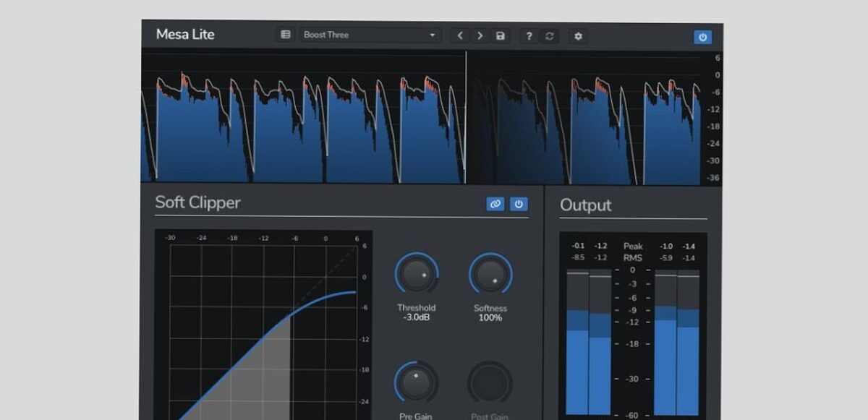
Task: Open the plugin settings gear
Action: pyautogui.click(x=577, y=35)
